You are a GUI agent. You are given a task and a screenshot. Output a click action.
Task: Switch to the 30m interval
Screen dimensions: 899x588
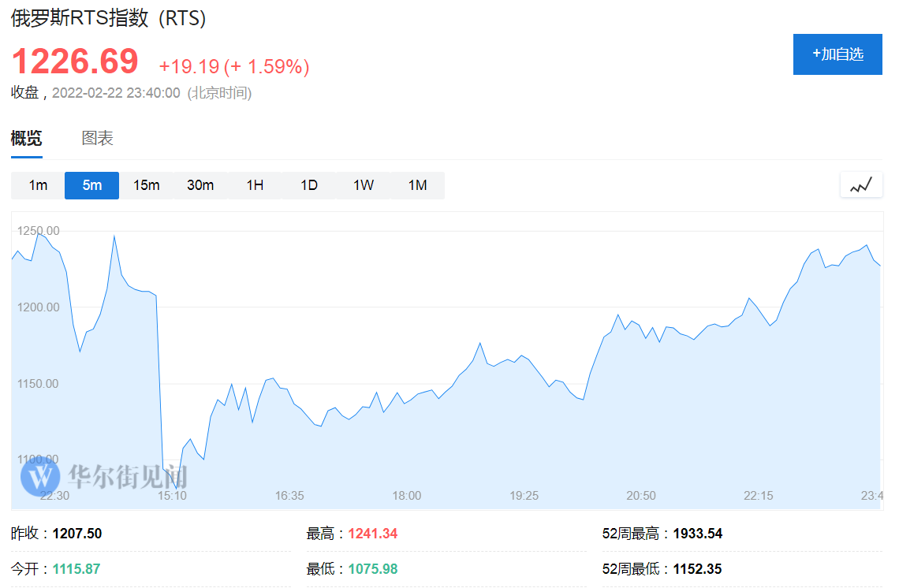[x=200, y=185]
